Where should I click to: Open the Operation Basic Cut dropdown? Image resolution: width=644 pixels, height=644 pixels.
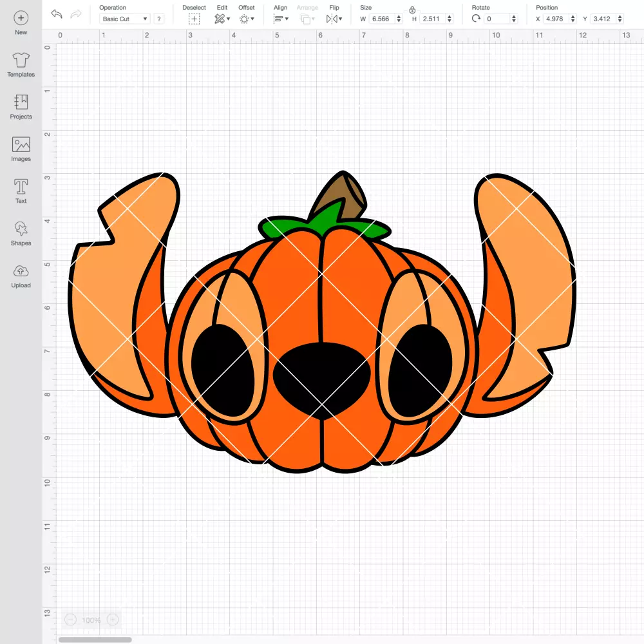click(x=125, y=19)
